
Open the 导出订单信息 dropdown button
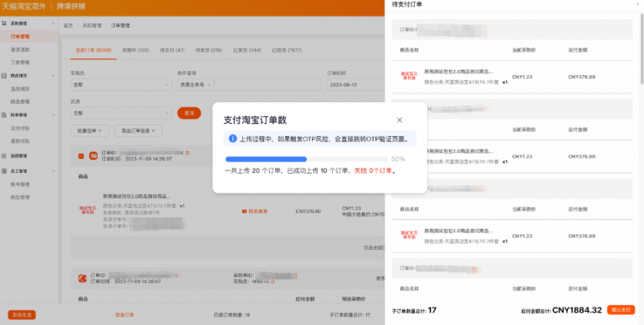pyautogui.click(x=138, y=131)
